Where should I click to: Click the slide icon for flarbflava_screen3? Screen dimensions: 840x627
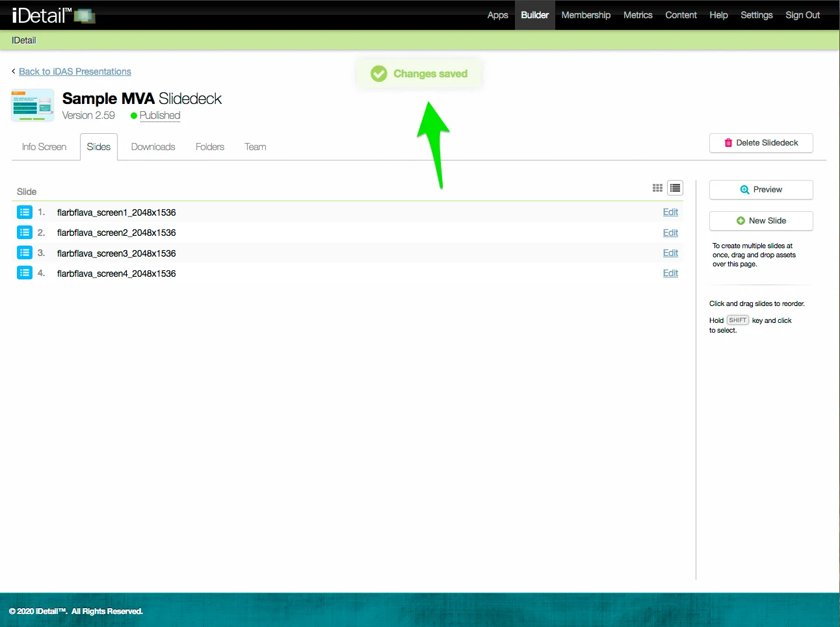point(25,253)
